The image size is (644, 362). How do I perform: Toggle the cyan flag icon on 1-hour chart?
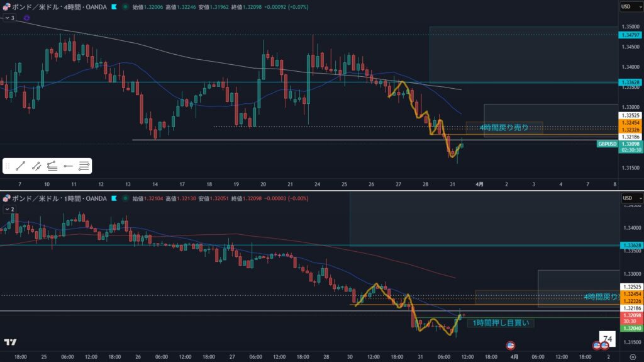coord(114,197)
